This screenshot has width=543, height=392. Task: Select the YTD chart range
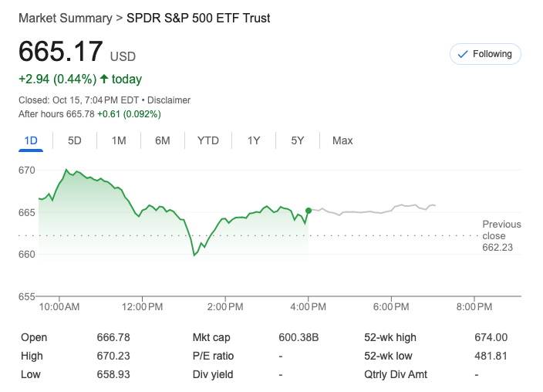pos(208,140)
